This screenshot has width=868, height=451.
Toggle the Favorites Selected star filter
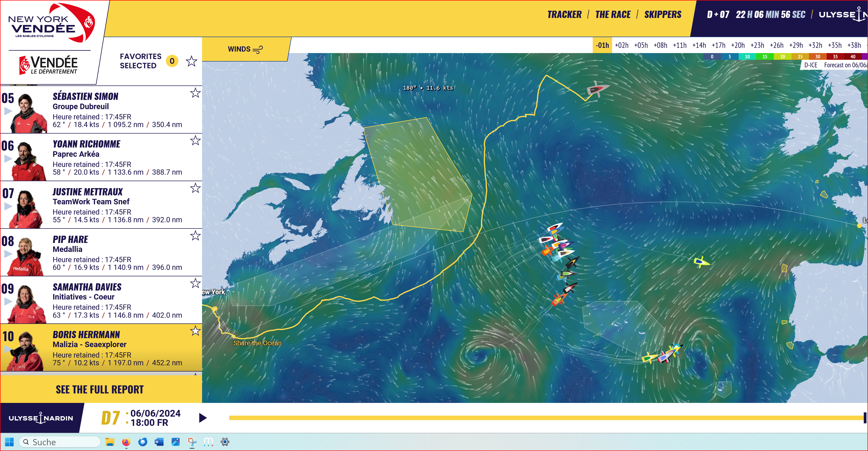191,61
